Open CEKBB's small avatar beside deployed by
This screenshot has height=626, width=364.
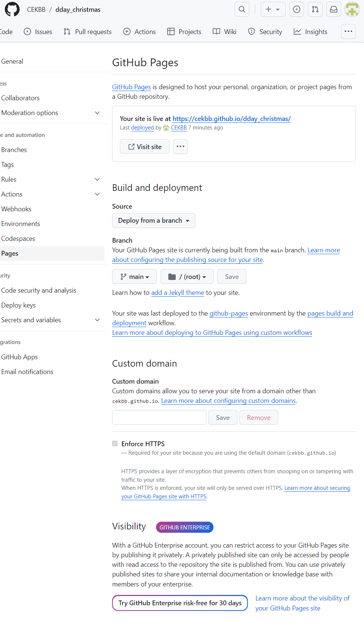166,128
